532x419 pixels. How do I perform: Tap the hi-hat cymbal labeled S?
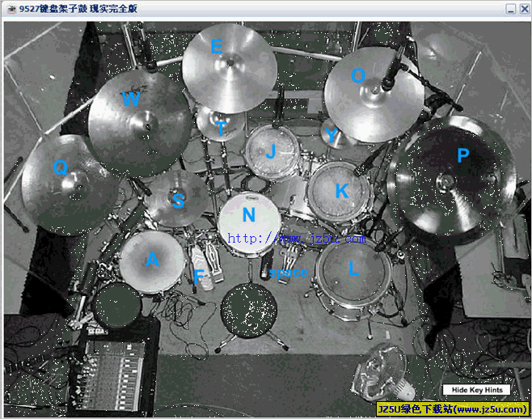click(177, 199)
